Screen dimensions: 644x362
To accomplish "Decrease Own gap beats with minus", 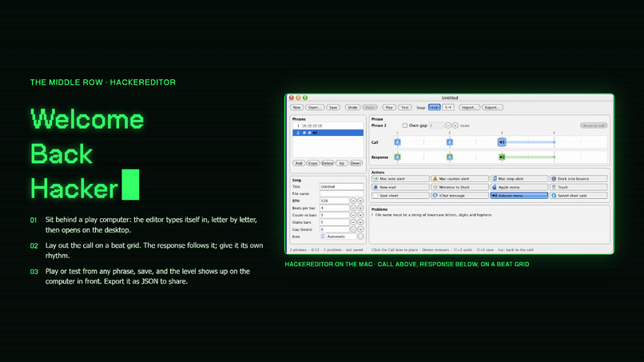I will point(448,125).
